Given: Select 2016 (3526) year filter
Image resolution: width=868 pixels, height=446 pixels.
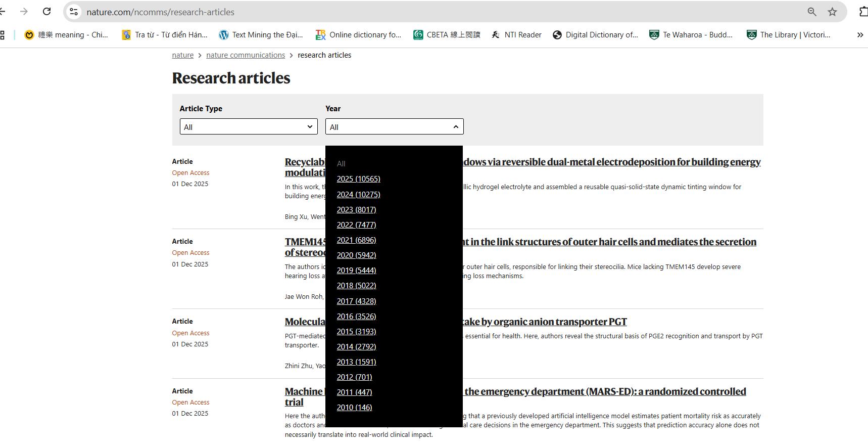Looking at the screenshot, I should click(x=356, y=317).
